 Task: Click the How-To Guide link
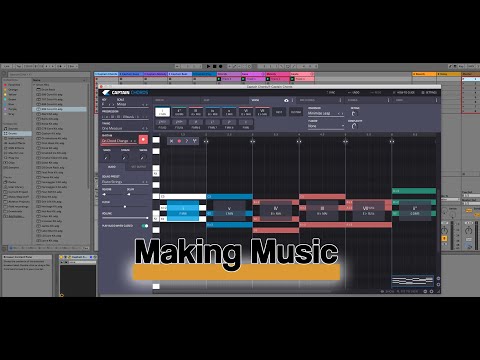point(404,92)
